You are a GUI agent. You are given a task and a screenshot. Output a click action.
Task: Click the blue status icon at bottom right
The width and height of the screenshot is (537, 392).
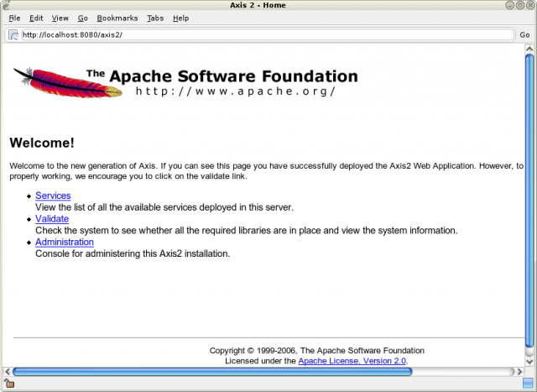[x=528, y=384]
